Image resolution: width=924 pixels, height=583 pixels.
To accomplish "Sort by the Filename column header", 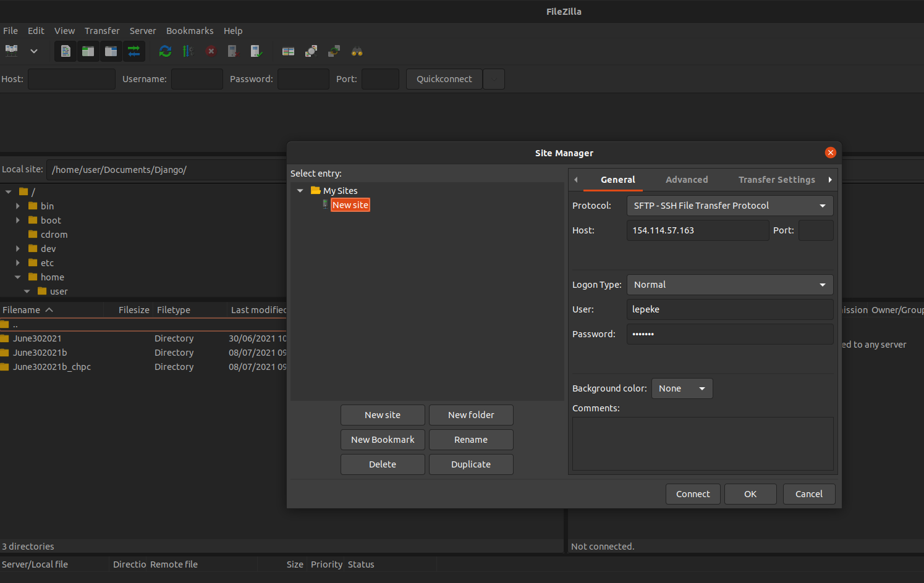I will click(51, 310).
